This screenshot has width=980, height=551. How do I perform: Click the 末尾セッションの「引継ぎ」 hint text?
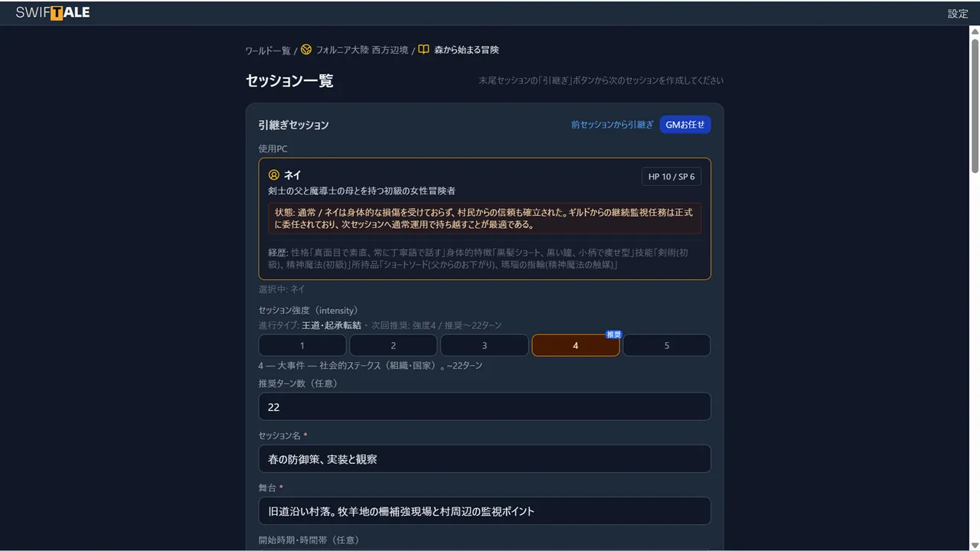point(601,80)
